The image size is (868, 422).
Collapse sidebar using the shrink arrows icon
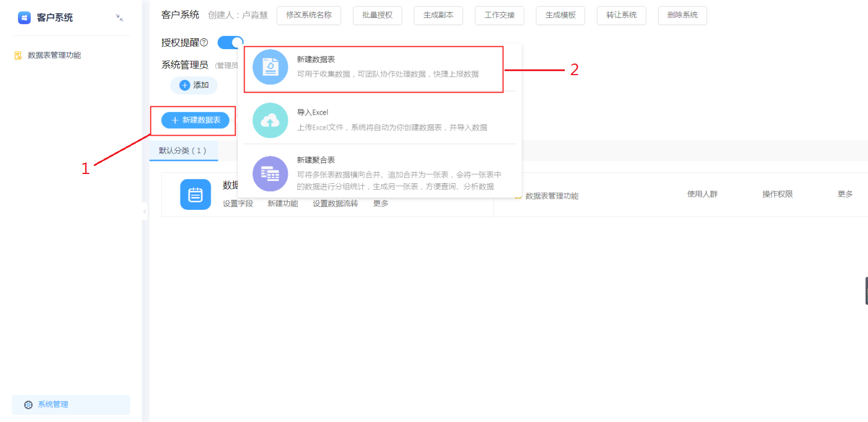click(120, 18)
